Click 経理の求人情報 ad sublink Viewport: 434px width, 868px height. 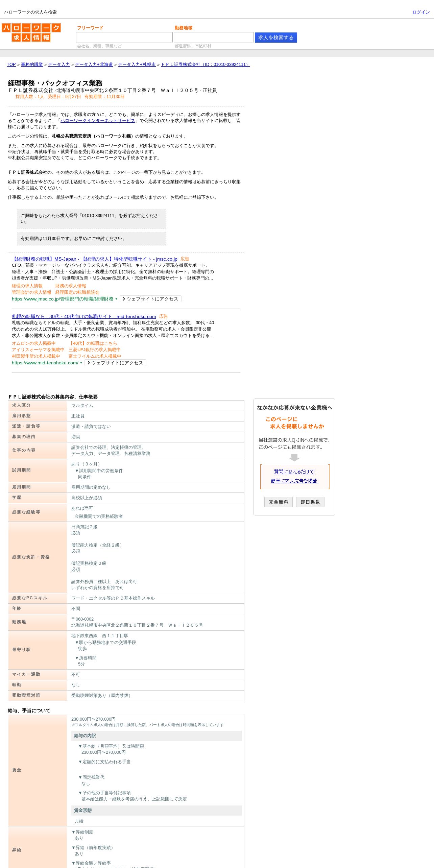coord(27,286)
